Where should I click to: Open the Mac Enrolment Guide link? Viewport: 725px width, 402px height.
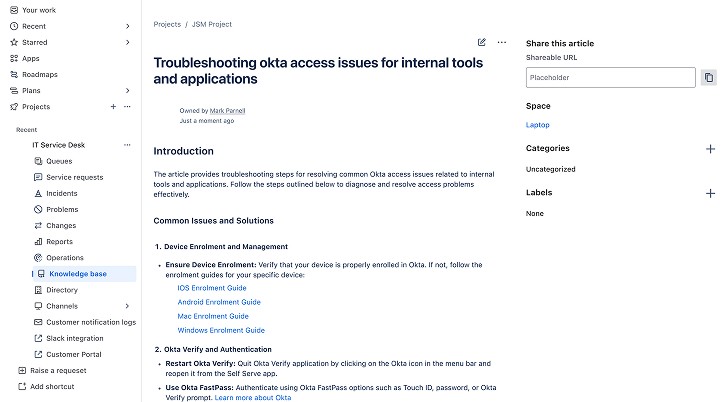pyautogui.click(x=213, y=316)
